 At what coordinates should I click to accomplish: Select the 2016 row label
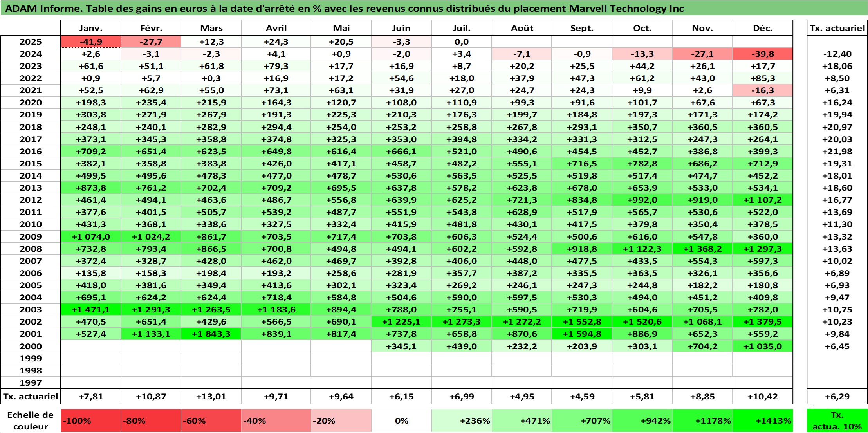[x=31, y=152]
